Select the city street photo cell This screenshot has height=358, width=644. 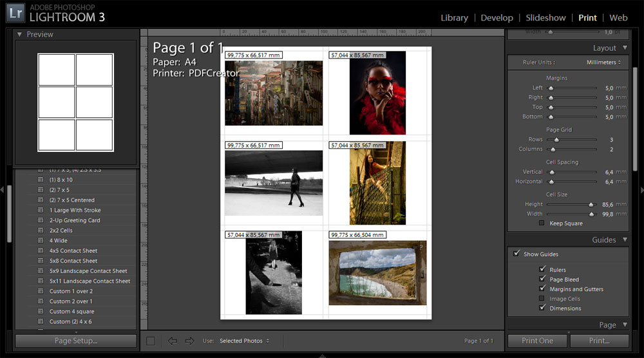(x=274, y=93)
